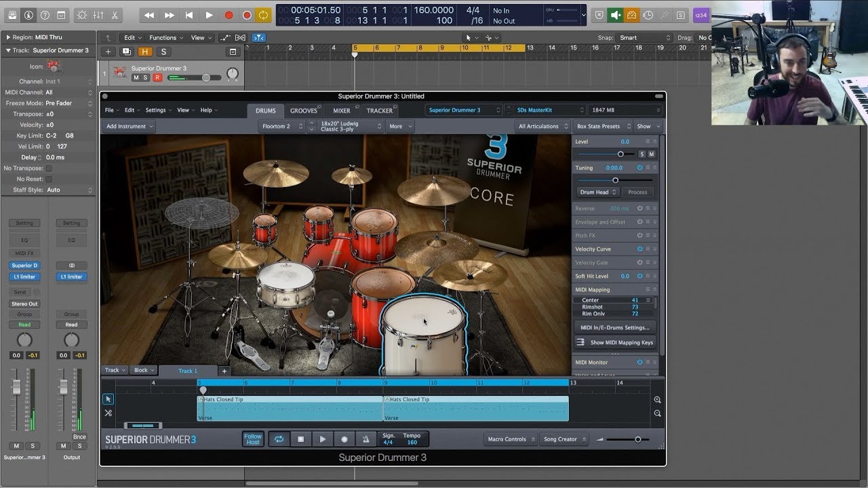The image size is (868, 488).
Task: Click MIDI In/E-Drums Settings button
Action: click(615, 327)
